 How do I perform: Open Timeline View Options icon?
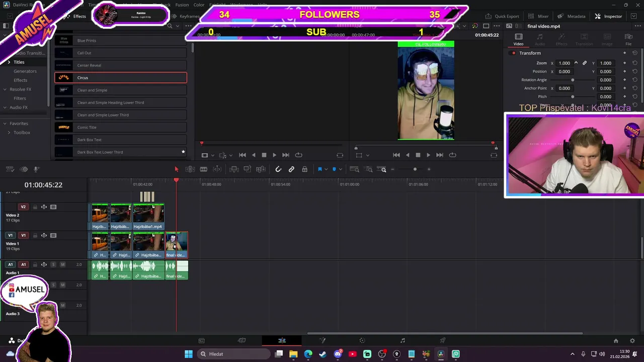pyautogui.click(x=9, y=169)
